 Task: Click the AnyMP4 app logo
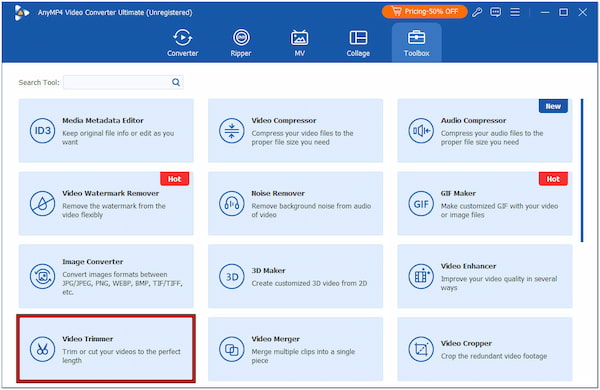click(21, 13)
